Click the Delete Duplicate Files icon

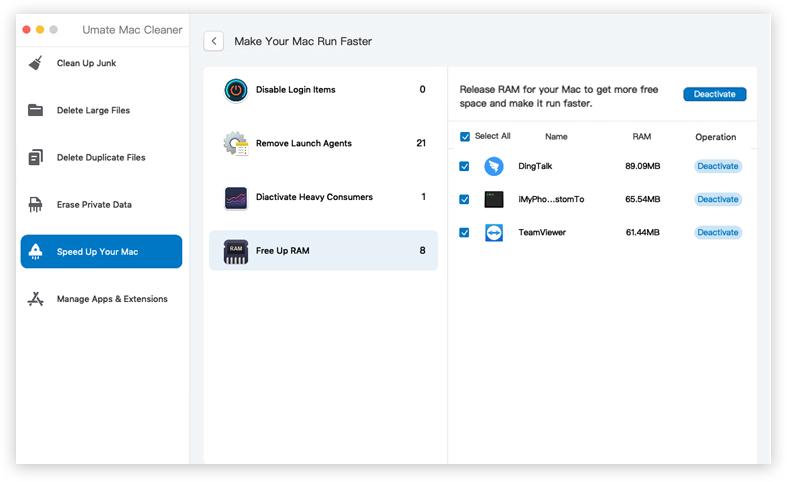[x=36, y=157]
